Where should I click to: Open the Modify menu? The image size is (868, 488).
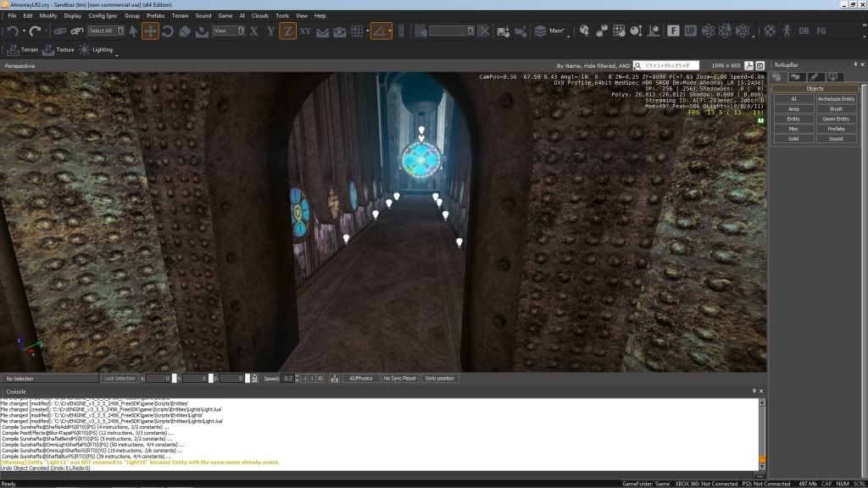pos(48,15)
